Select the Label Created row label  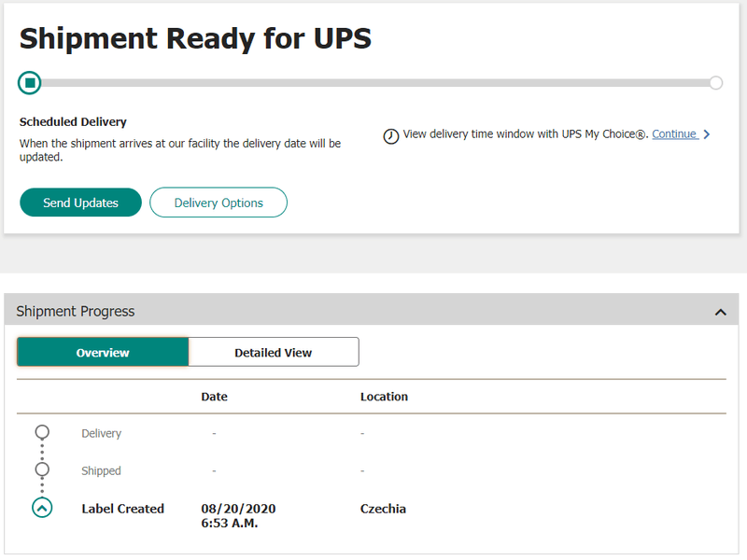[122, 509]
